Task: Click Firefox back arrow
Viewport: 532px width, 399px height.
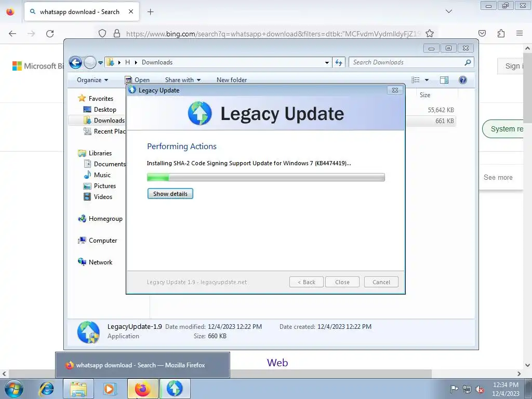Action: [x=12, y=34]
